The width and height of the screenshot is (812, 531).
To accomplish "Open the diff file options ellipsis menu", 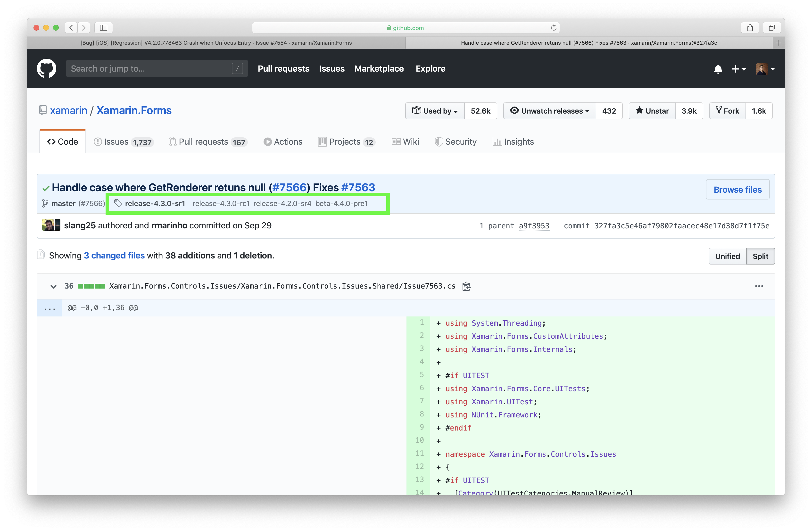I will click(x=759, y=286).
